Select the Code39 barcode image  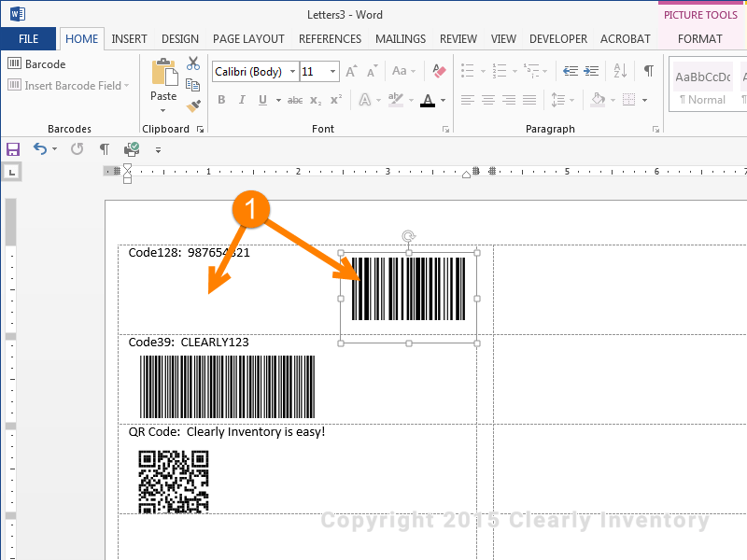(227, 386)
